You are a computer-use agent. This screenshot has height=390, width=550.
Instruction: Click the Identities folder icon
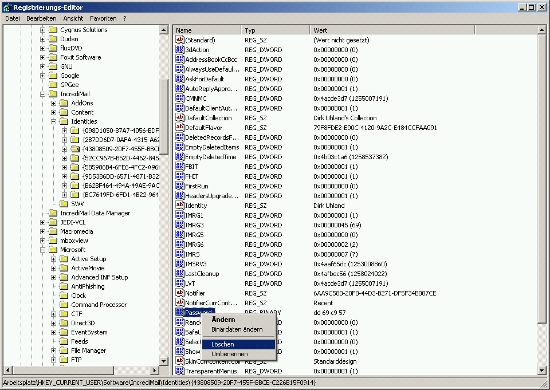pyautogui.click(x=63, y=121)
